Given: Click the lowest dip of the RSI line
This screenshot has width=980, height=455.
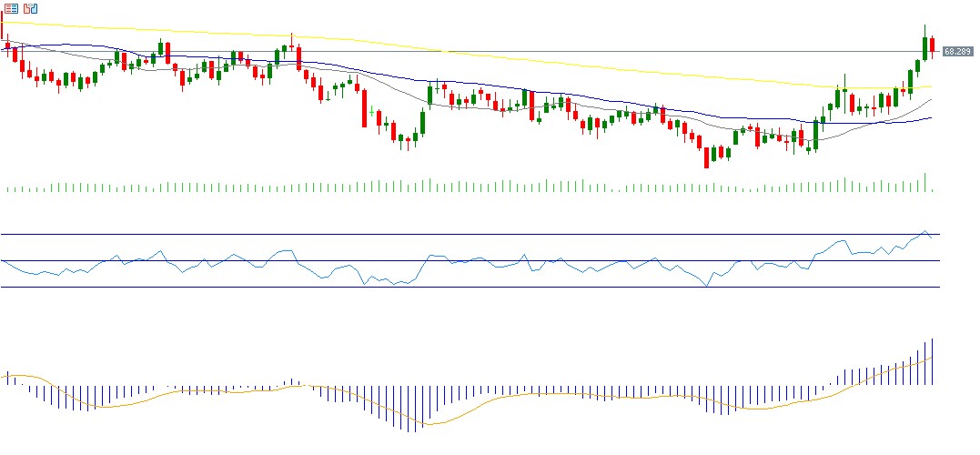Looking at the screenshot, I should point(706,286).
